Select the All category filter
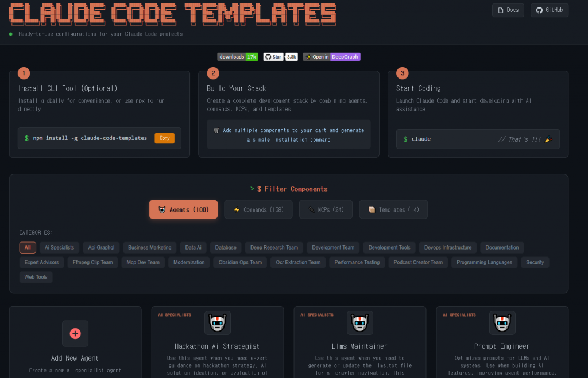 28,248
